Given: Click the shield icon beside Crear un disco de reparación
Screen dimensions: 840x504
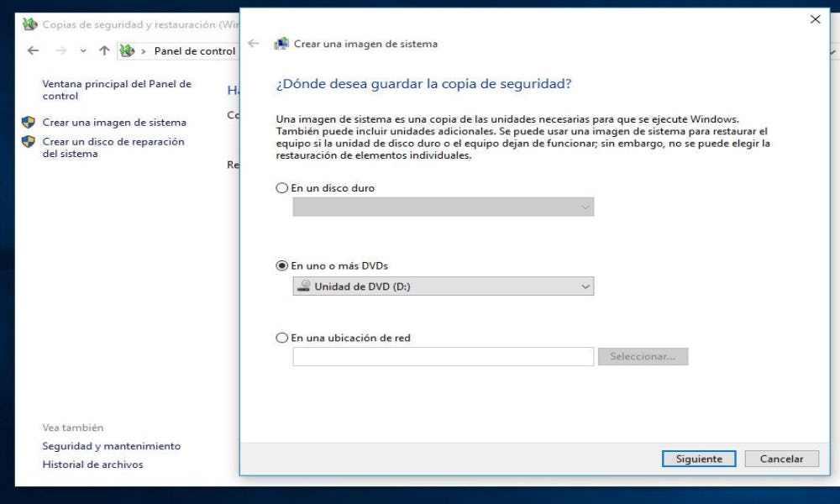Looking at the screenshot, I should click(x=29, y=142).
